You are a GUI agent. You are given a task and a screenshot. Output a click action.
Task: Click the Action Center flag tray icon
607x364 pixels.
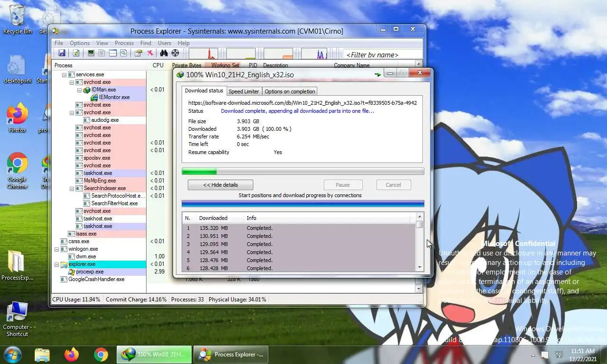coord(545,355)
